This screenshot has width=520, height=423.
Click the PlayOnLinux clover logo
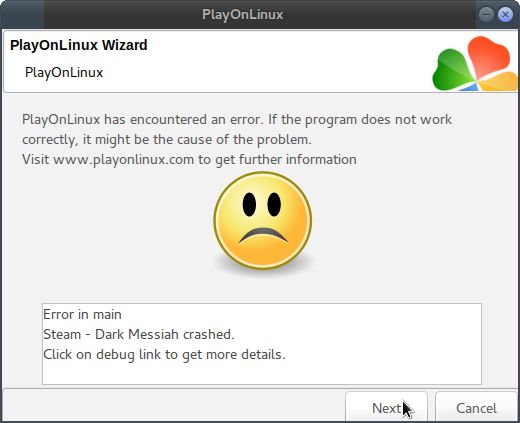point(475,63)
